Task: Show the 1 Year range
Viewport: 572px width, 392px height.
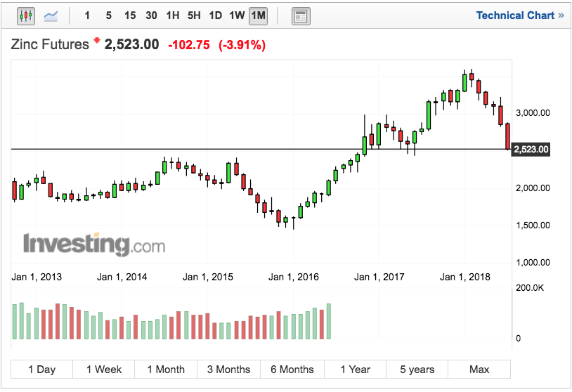Action: pyautogui.click(x=355, y=370)
